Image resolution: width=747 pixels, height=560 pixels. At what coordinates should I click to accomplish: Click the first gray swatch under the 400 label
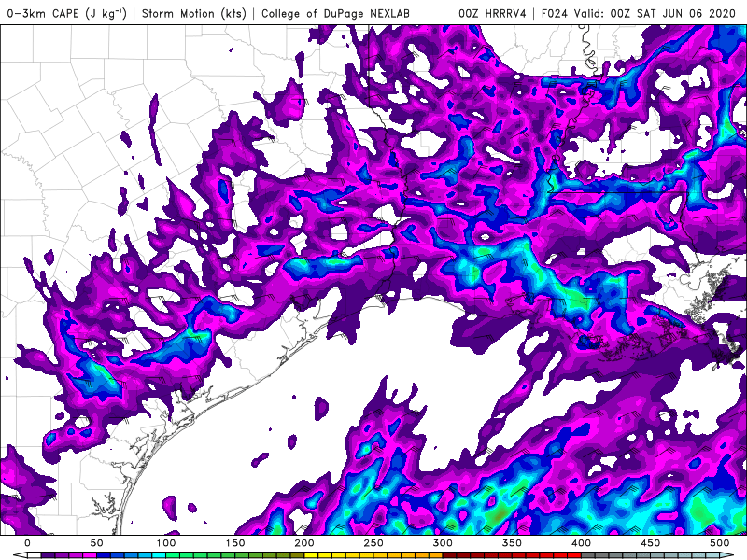pos(588,555)
